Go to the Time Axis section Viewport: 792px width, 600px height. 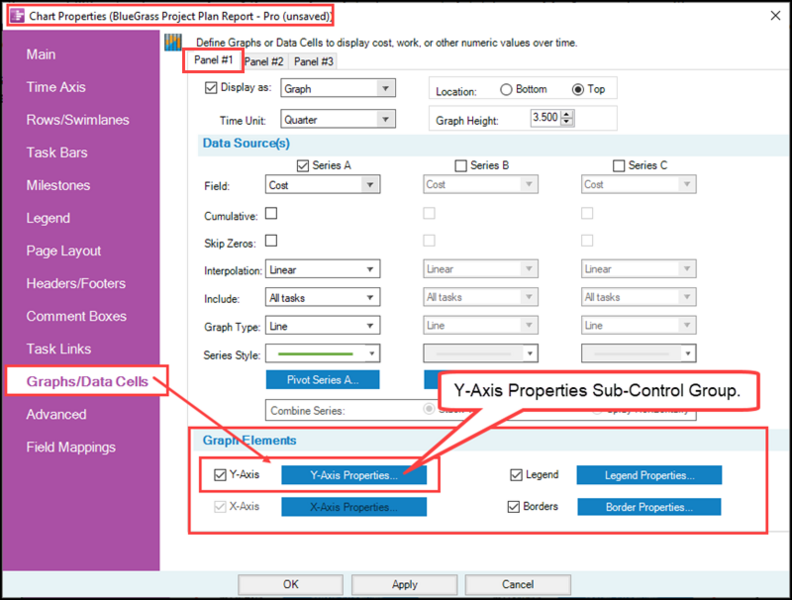click(x=56, y=87)
